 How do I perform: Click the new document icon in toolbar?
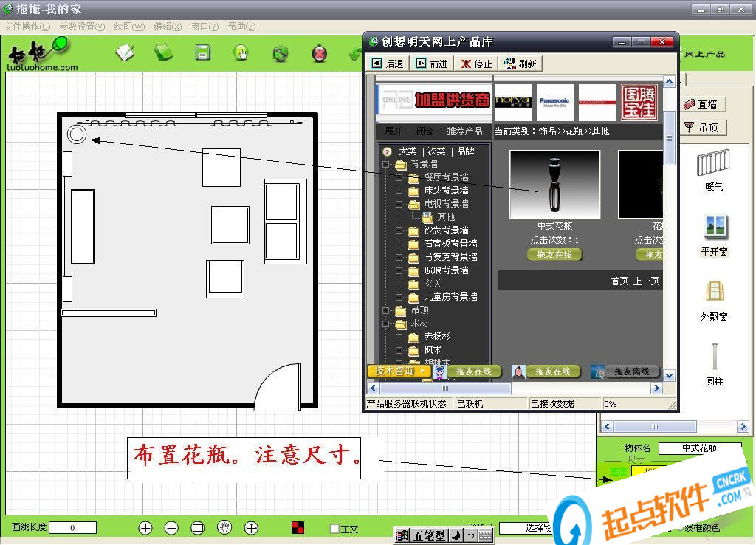[125, 52]
